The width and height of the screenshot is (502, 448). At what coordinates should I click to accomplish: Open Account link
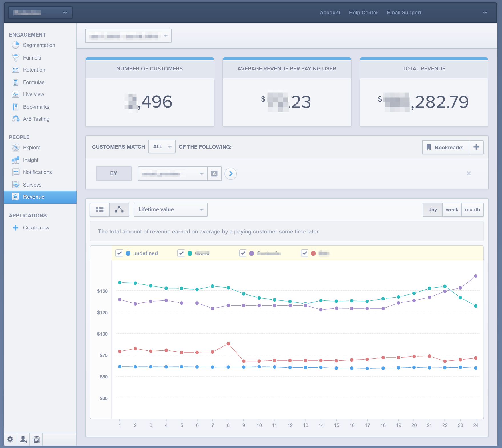point(330,13)
